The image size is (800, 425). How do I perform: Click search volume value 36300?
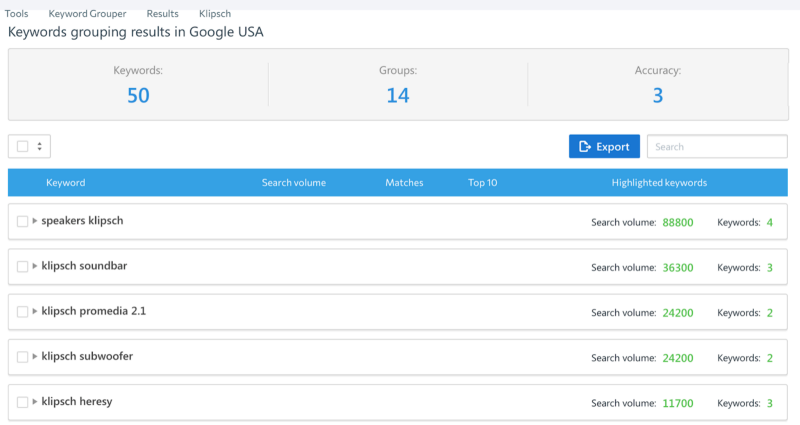click(678, 267)
